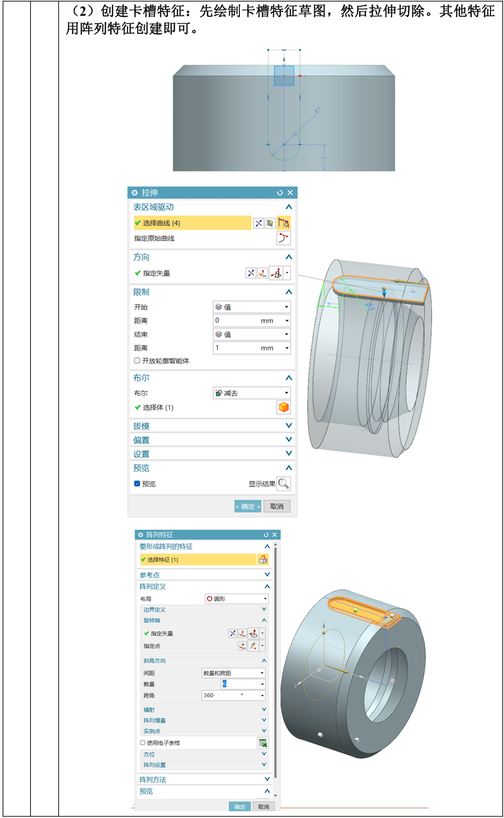Screen dimensions: 504x818
Task: Expand the 实例点 section
Action: pyautogui.click(x=264, y=731)
